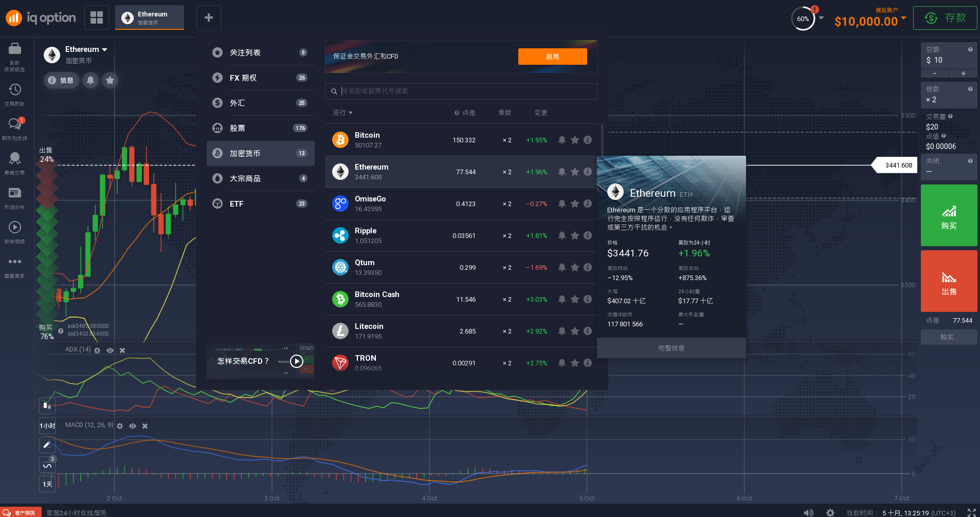Open video tutorials sidebar icon
980x517 pixels.
coord(15,227)
